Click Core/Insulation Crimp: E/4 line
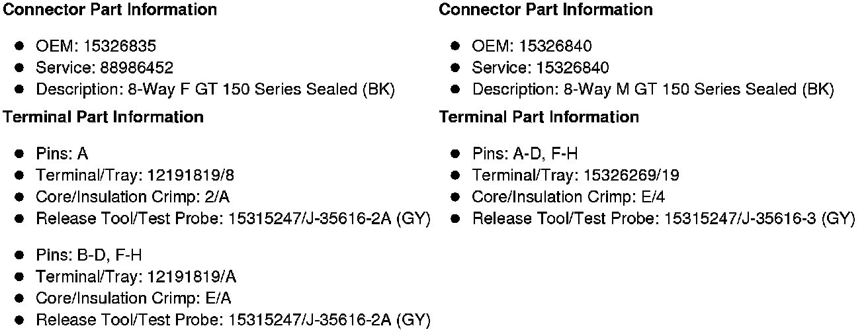Image resolution: width=868 pixels, height=332 pixels. pyautogui.click(x=569, y=197)
